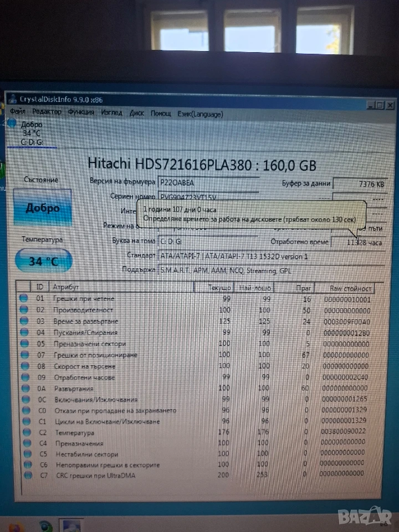Click status icon for 0C Включвания/Изключвания

[x=26, y=400]
